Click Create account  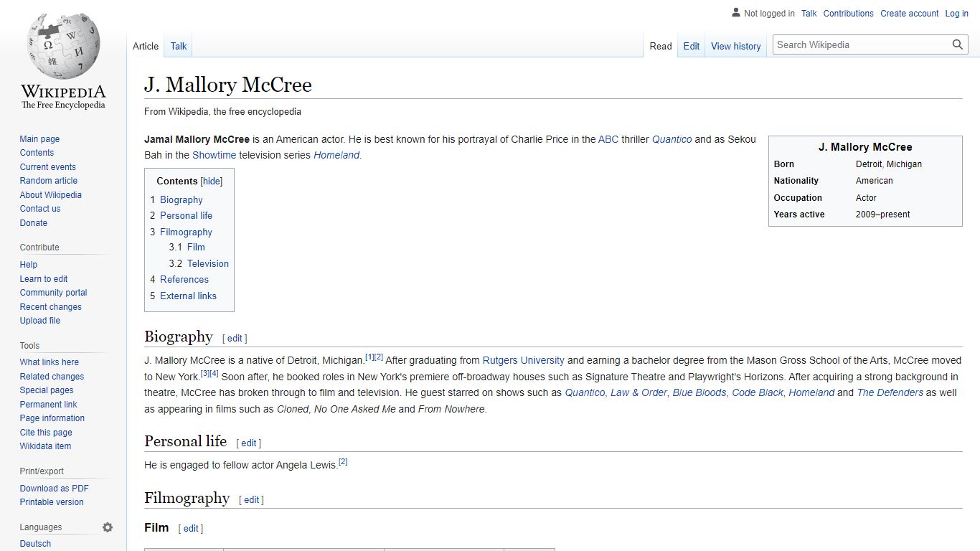tap(910, 14)
